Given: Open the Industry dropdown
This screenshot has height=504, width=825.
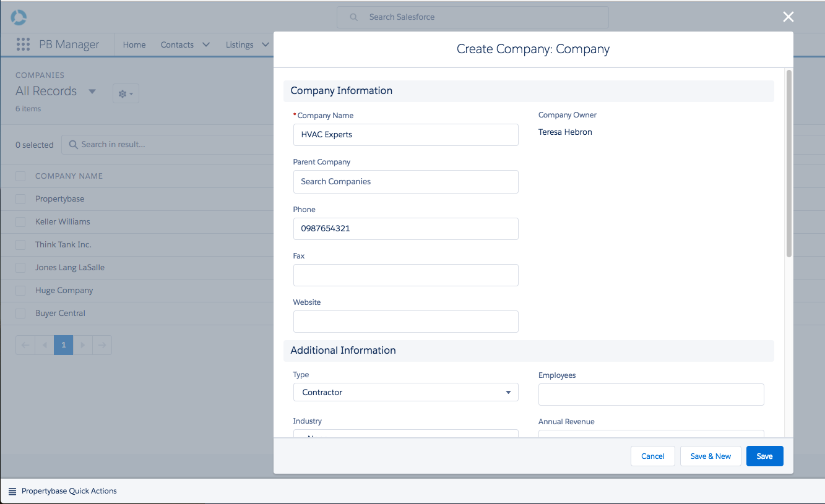Looking at the screenshot, I should [x=406, y=434].
